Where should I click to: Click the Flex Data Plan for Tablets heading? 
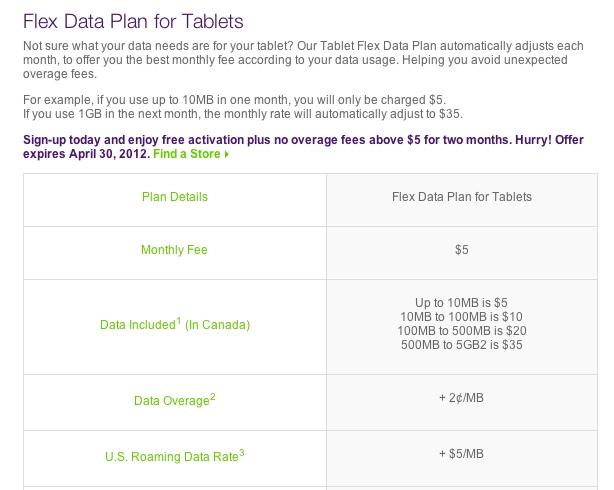133,21
